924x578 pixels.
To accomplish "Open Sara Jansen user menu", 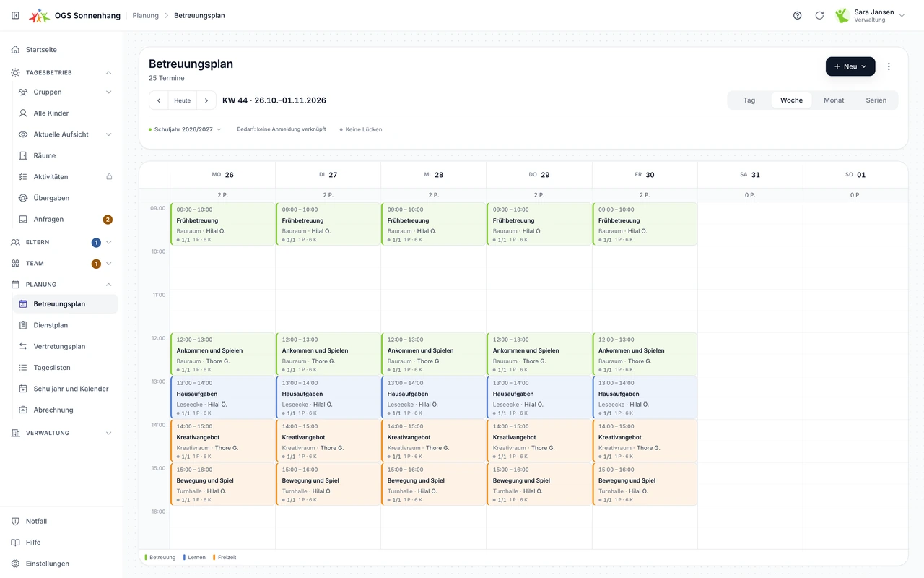I will [870, 15].
